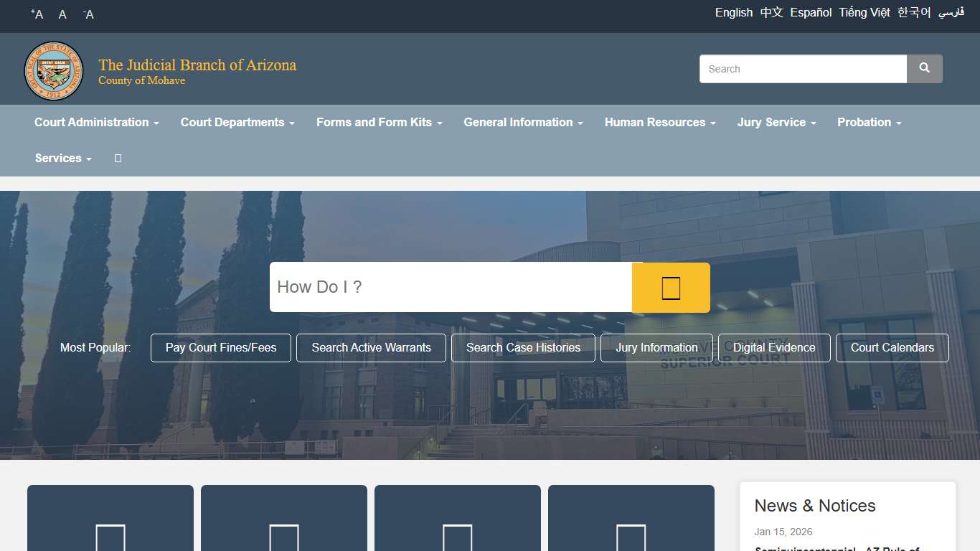Expand the Probation dropdown
Image resolution: width=980 pixels, height=551 pixels.
coord(868,122)
